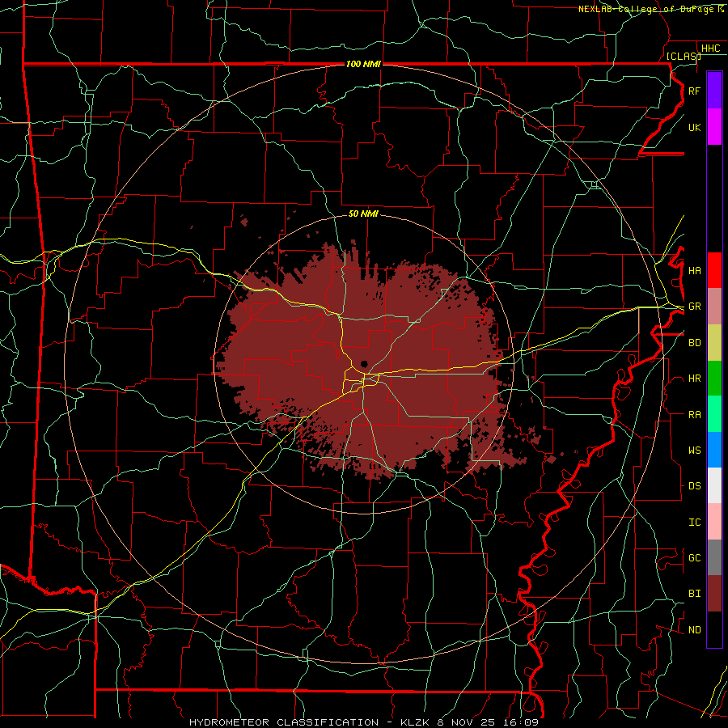Screen dimensions: 728x728
Task: Click the RF purple legend swatch
Action: 714,91
